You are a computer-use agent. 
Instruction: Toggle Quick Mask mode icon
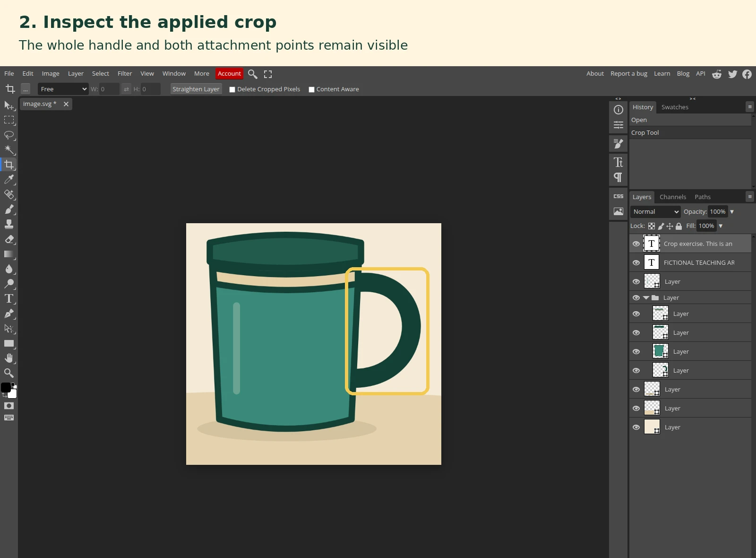point(9,406)
